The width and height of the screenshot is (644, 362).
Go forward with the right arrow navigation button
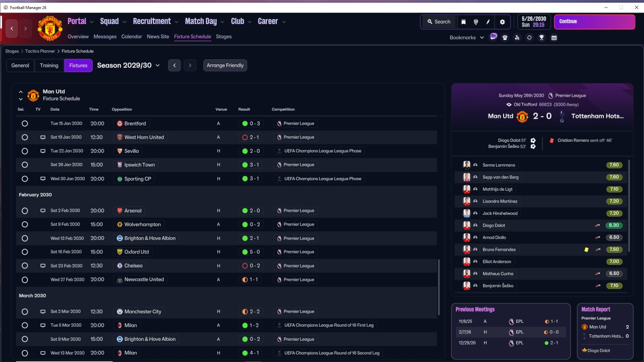click(x=26, y=29)
